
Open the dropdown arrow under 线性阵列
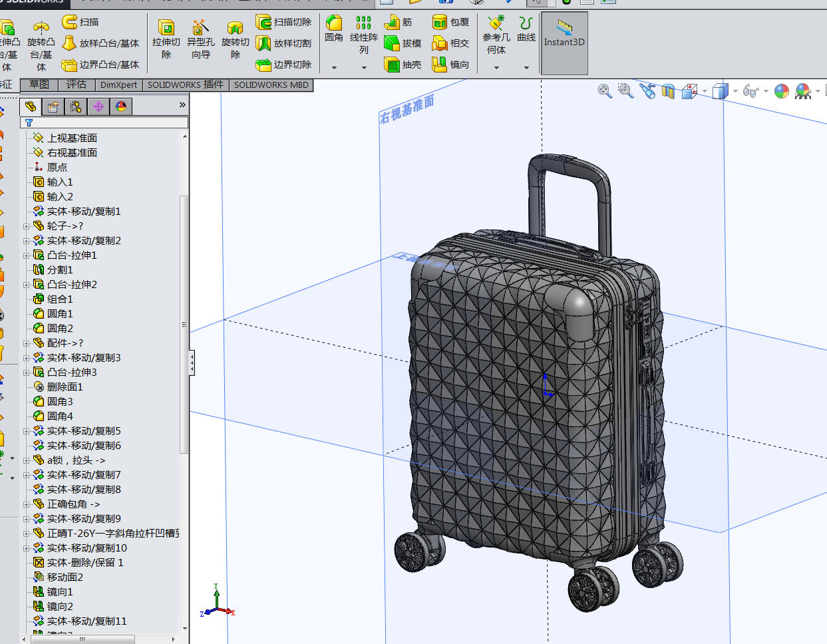pyautogui.click(x=364, y=67)
